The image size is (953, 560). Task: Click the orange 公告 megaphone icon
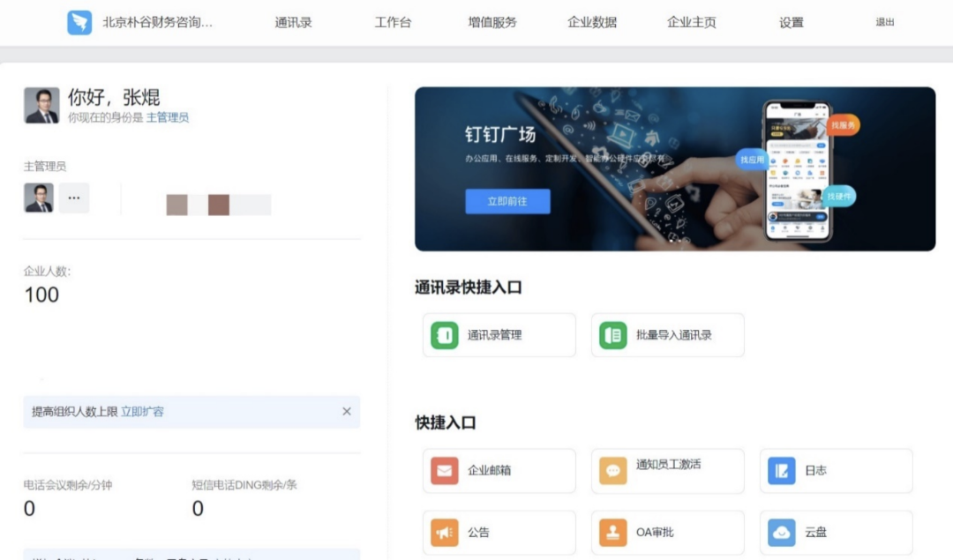[444, 533]
